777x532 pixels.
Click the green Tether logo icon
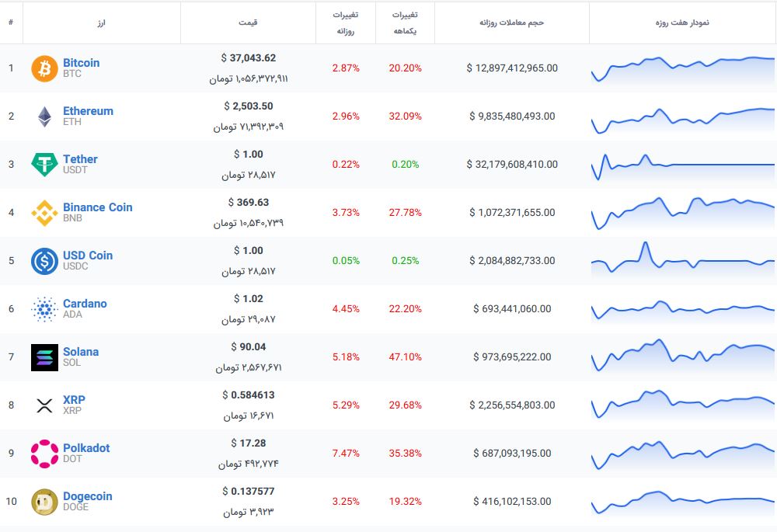(x=44, y=165)
